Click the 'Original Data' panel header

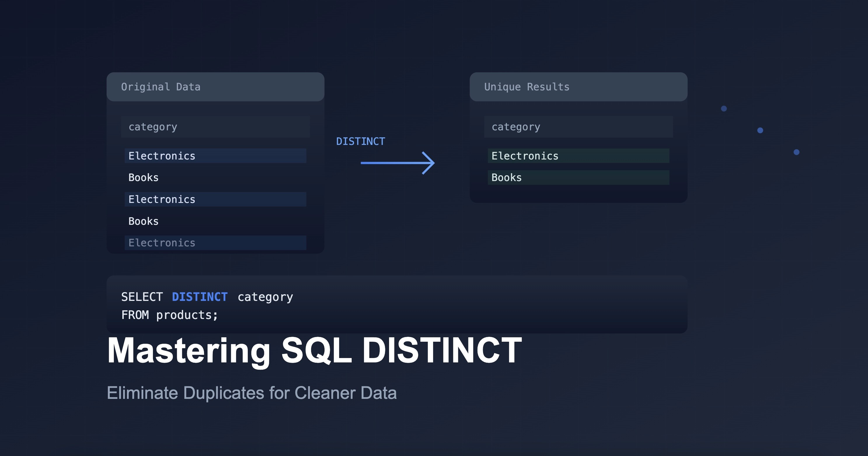pyautogui.click(x=215, y=87)
